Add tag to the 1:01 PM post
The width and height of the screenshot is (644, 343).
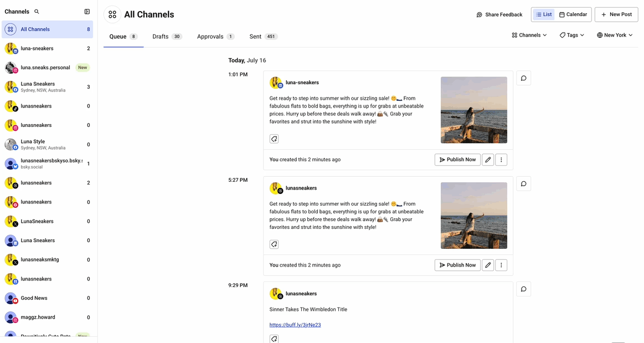[274, 139]
